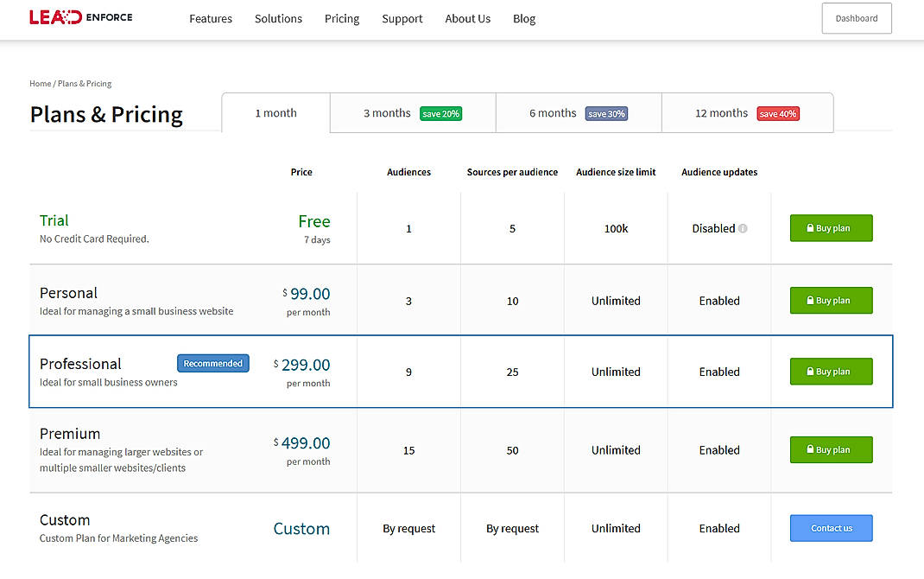Screen dimensions: 924x579
Task: Click Premium's 50 sources per audience
Action: point(512,450)
